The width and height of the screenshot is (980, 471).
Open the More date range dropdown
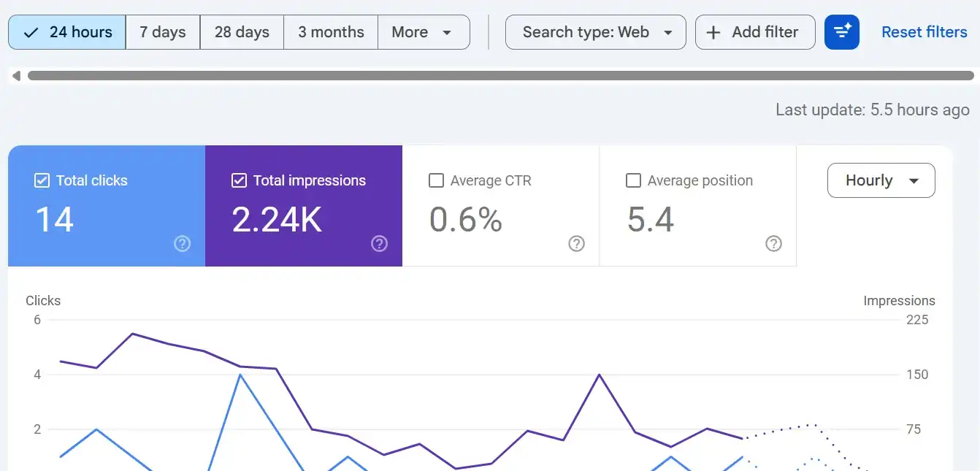tap(424, 32)
